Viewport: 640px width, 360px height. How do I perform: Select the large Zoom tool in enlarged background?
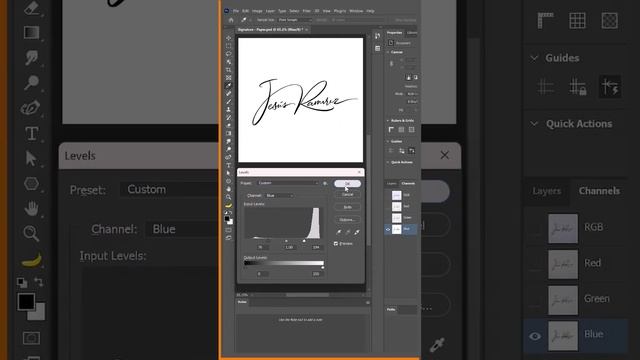tap(31, 233)
